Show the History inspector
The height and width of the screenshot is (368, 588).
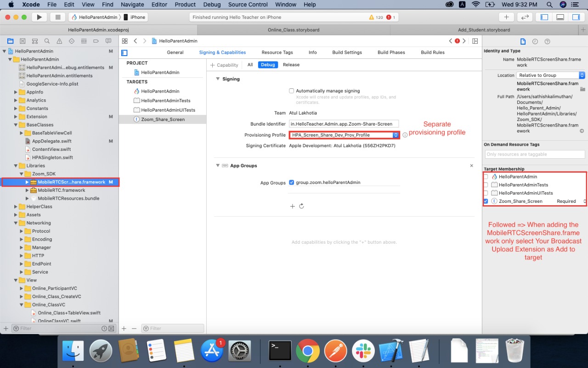(535, 41)
